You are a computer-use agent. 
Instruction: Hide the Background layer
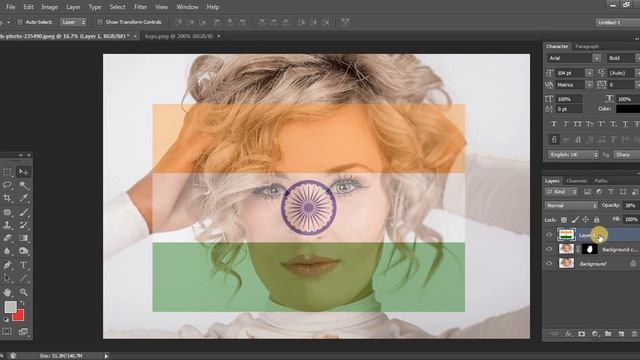(x=549, y=264)
